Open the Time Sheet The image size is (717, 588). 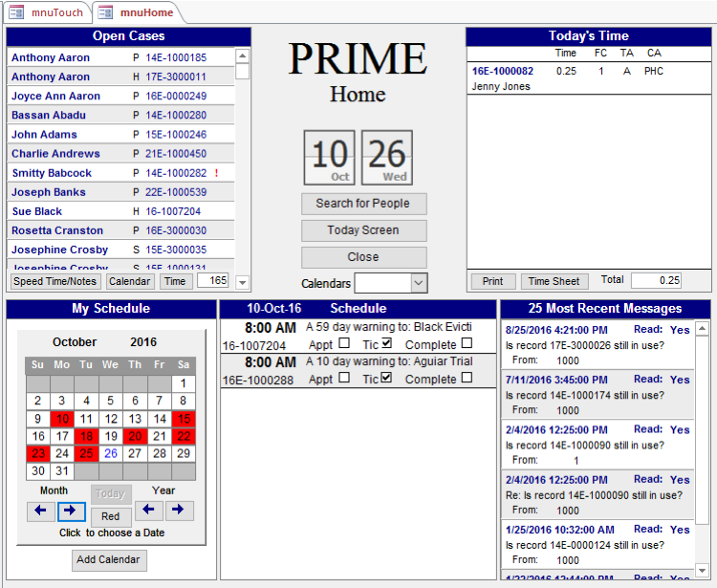554,281
